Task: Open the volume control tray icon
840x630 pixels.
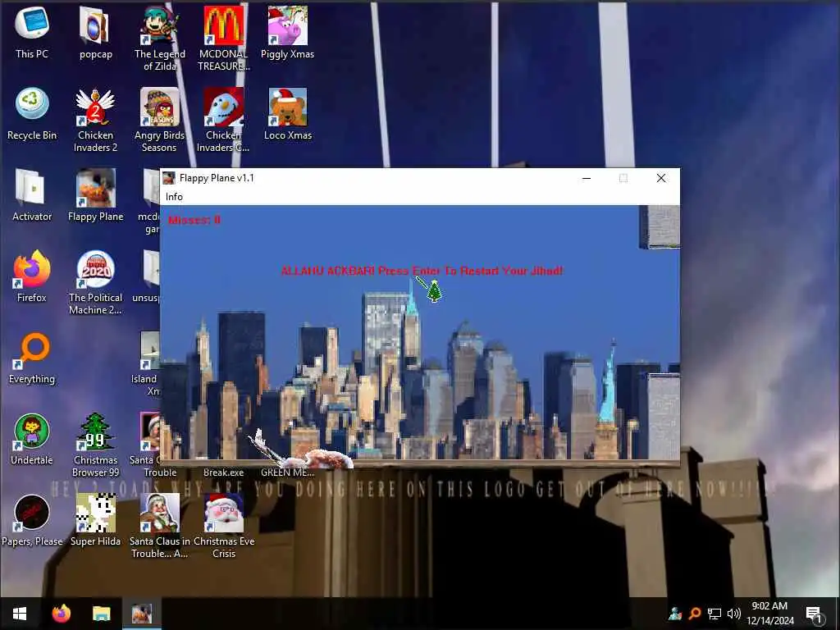Action: 734,614
